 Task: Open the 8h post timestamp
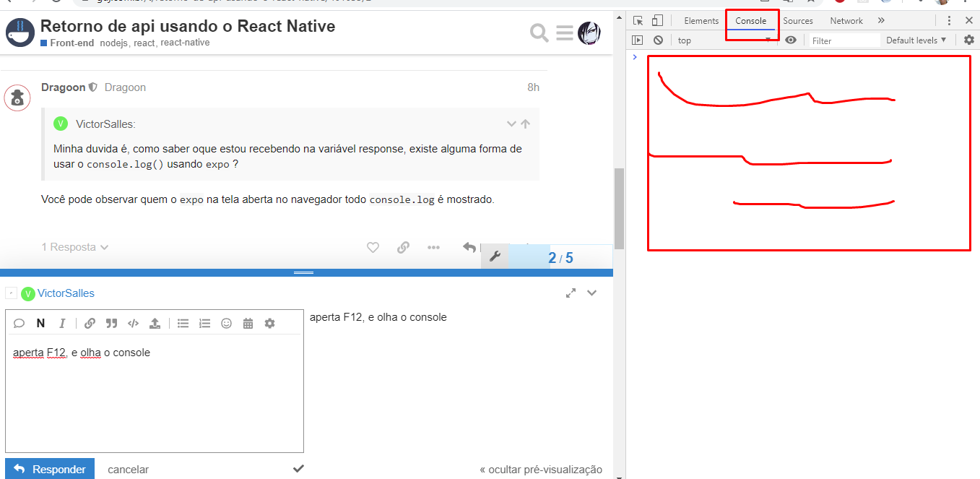click(533, 87)
